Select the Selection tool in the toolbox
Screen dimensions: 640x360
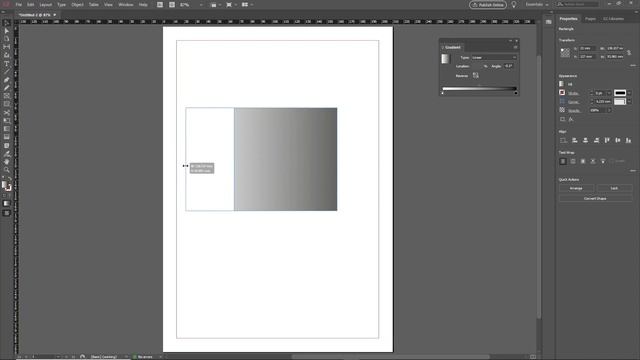pos(7,23)
